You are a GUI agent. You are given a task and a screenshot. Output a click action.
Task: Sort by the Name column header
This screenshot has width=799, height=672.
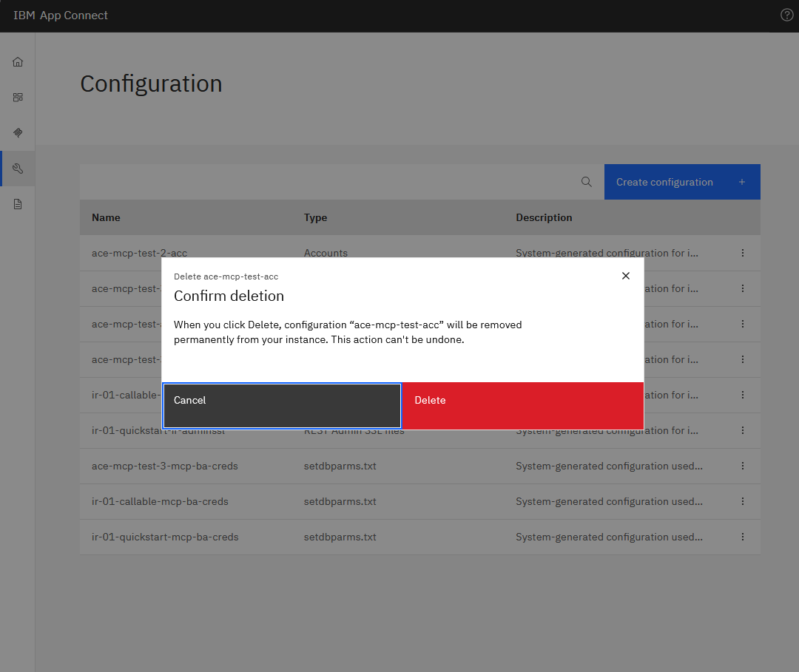(x=106, y=217)
